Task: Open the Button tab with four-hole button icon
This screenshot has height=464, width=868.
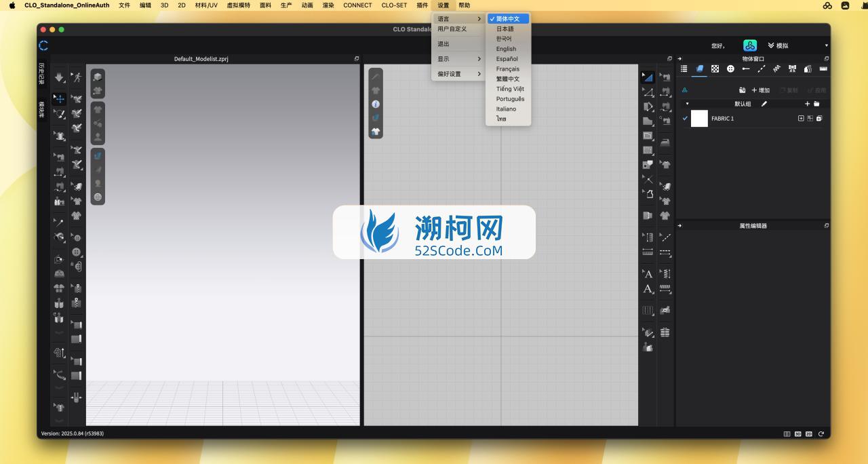Action: [x=730, y=69]
